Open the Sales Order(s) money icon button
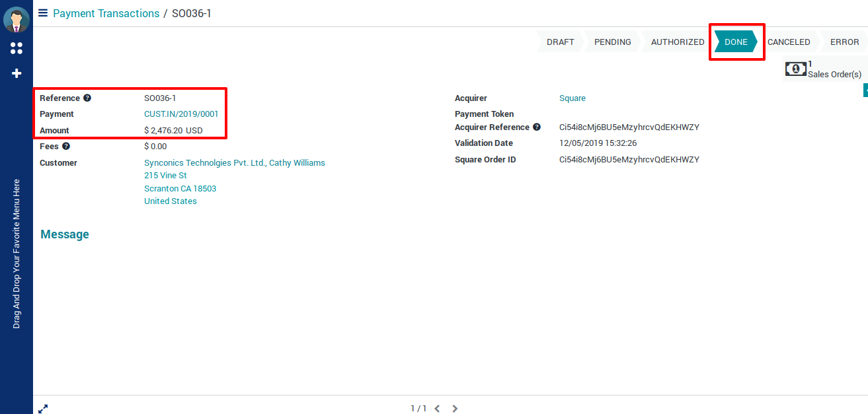The width and height of the screenshot is (868, 414). tap(796, 69)
